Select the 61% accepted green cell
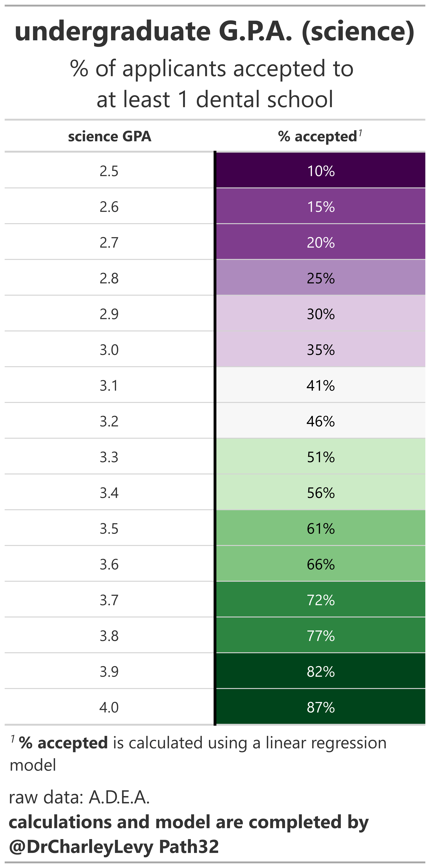 (321, 528)
